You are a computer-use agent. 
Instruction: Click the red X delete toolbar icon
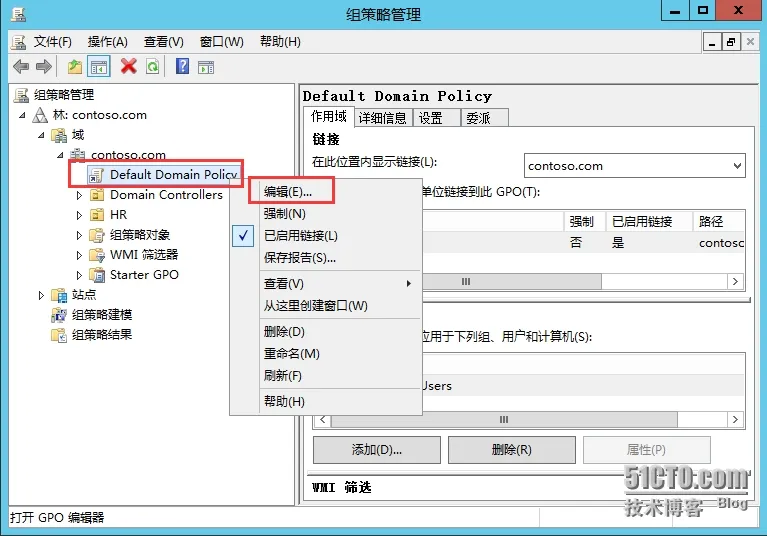[129, 66]
